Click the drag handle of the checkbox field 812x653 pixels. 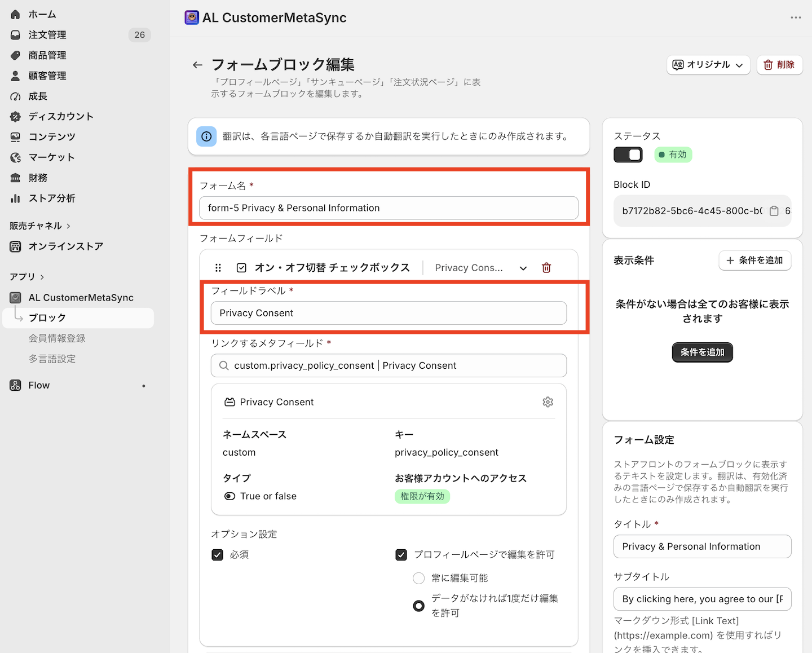(218, 268)
